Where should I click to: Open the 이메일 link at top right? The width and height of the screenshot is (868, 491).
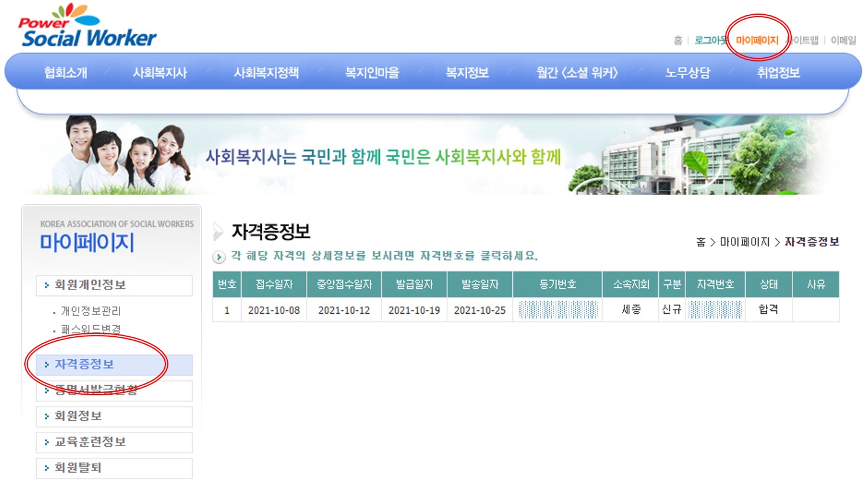[x=843, y=40]
